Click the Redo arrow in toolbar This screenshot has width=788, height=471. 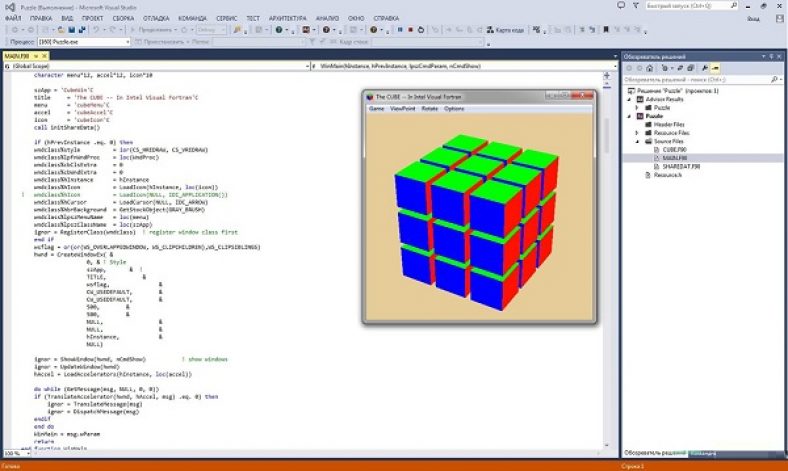coord(113,30)
